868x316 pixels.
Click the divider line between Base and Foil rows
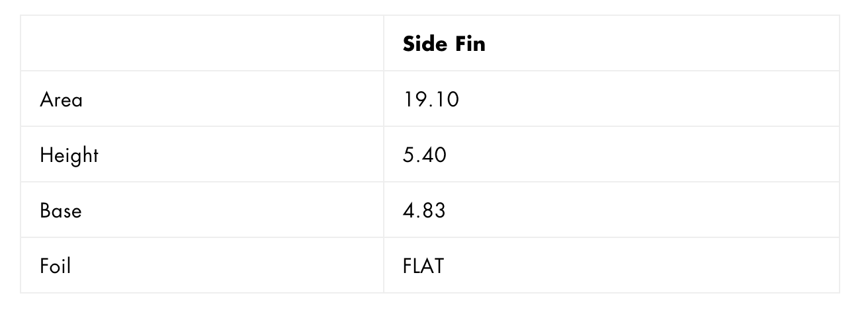(430, 237)
